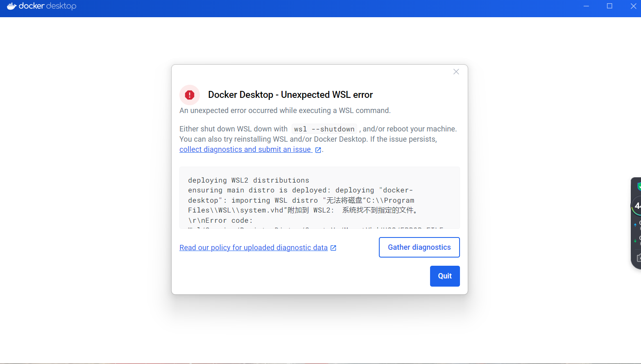641x364 pixels.
Task: Open the collect diagnostics and submit issue link
Action: point(246,149)
